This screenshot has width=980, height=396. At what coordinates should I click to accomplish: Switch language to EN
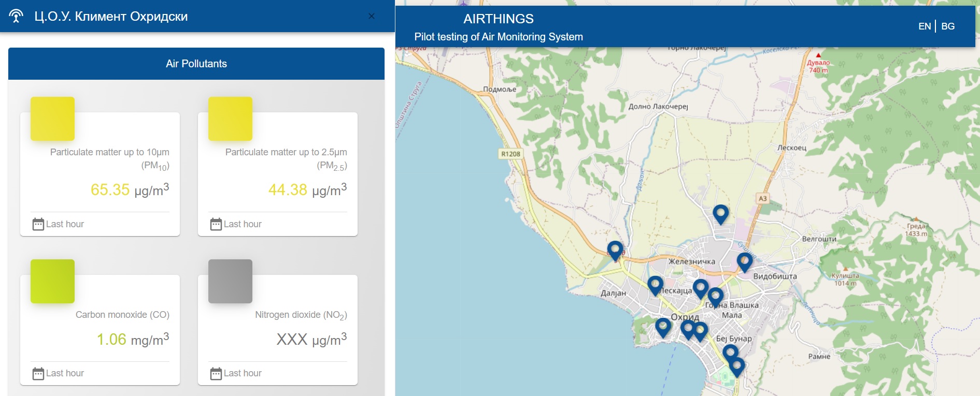pyautogui.click(x=924, y=26)
